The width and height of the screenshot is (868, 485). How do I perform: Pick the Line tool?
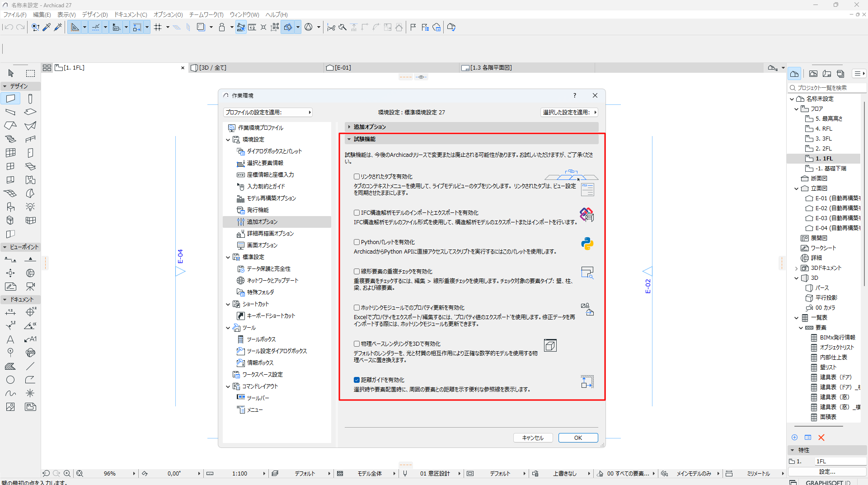pyautogui.click(x=30, y=366)
